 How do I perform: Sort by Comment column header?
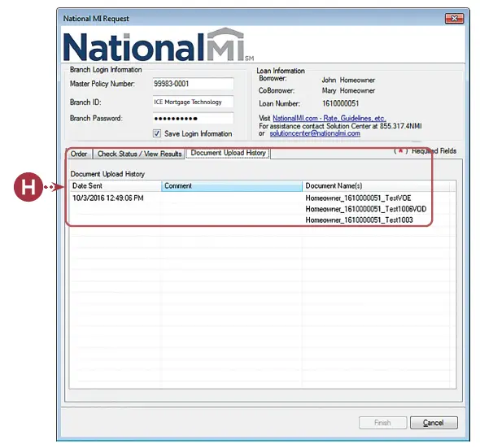coord(232,185)
